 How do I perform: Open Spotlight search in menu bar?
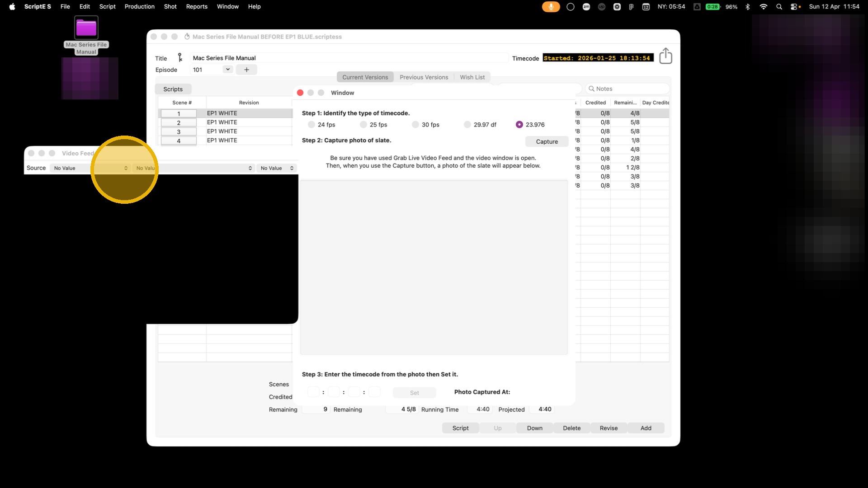(779, 7)
